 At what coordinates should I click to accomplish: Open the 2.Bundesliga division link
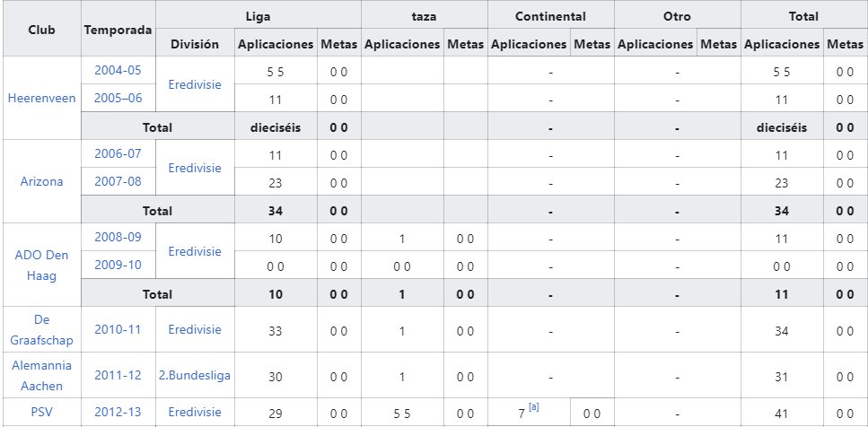click(195, 376)
